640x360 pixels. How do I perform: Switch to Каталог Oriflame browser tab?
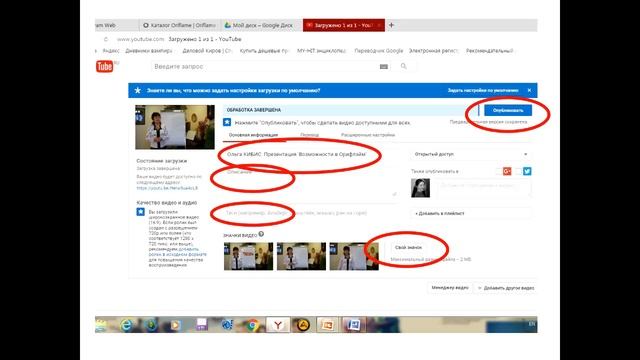180,25
